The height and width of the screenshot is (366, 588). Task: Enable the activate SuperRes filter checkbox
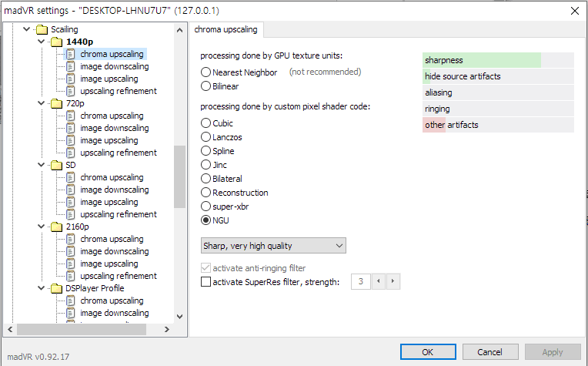pyautogui.click(x=205, y=282)
